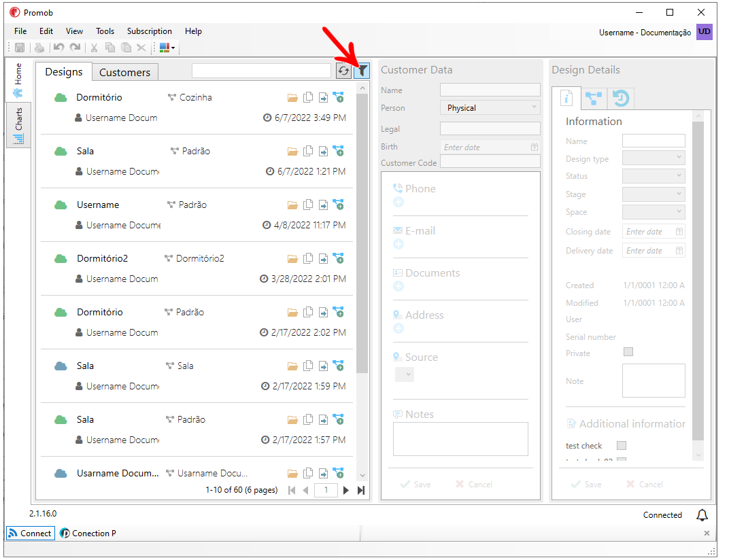Screen dimensions: 729x560
Task: Click add Documents plus icon
Action: (x=399, y=286)
